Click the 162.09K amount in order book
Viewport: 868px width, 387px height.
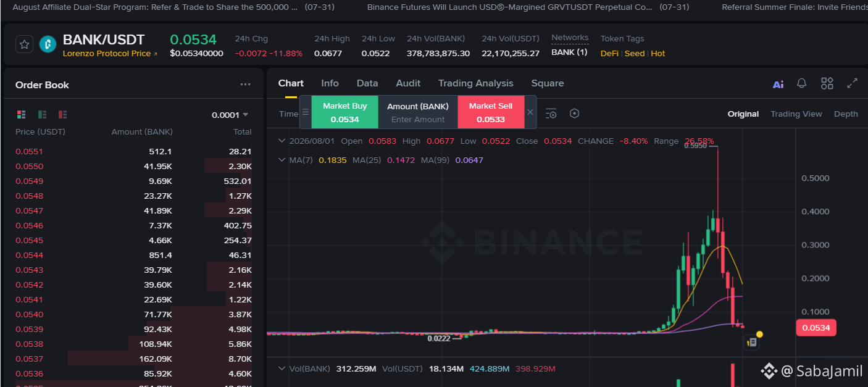pyautogui.click(x=156, y=359)
